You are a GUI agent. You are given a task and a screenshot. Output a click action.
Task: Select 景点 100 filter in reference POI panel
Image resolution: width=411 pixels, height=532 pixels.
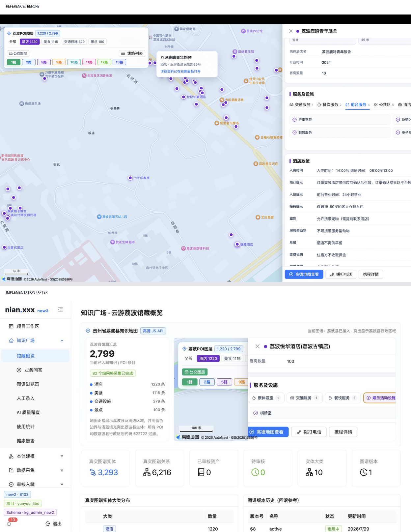click(97, 42)
